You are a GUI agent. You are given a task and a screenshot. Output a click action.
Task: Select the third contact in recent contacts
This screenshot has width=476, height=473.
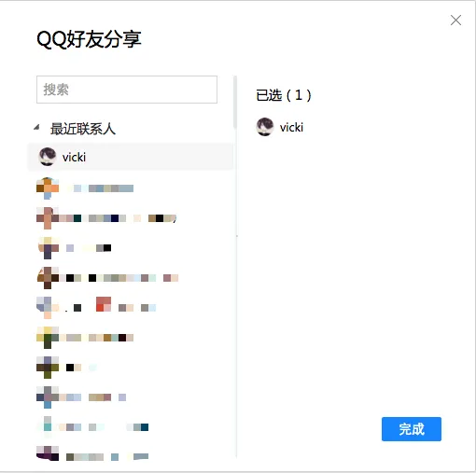pos(131,218)
